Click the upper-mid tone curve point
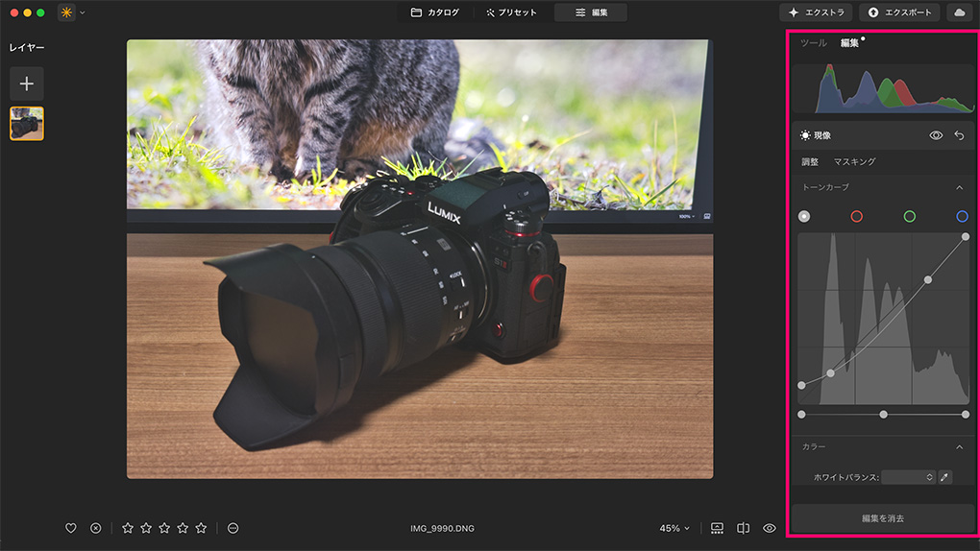This screenshot has height=551, width=980. [928, 280]
